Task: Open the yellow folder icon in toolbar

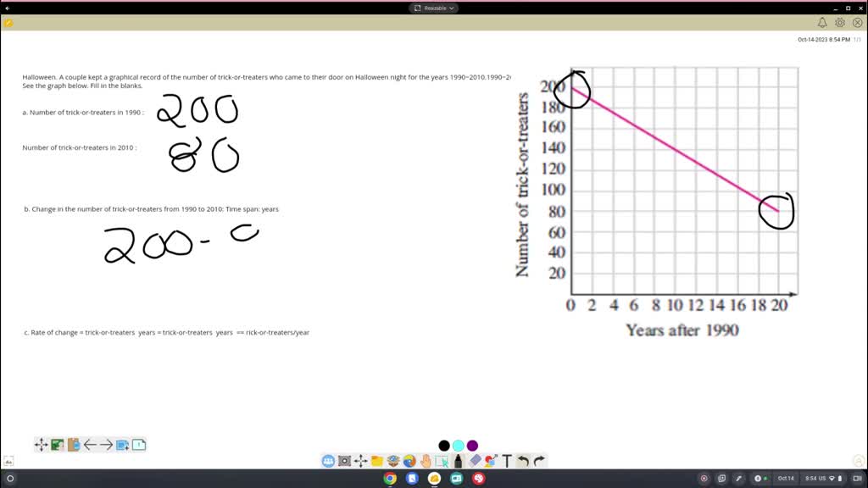Action: click(377, 461)
